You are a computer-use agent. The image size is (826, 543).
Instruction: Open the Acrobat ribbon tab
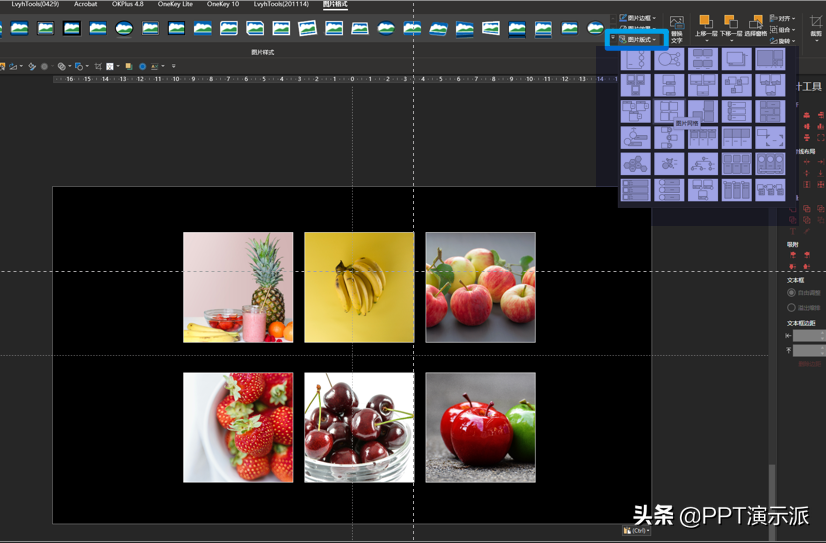[x=85, y=4]
